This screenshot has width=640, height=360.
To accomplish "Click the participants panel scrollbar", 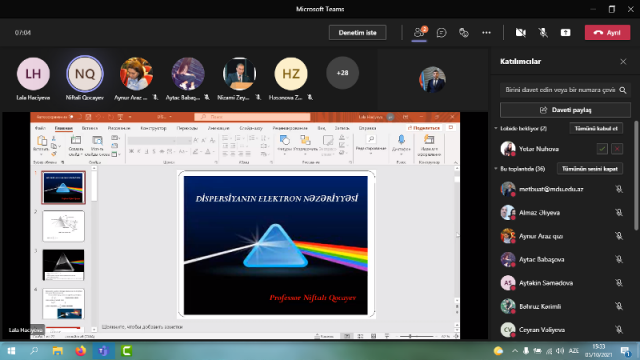I will [636, 176].
